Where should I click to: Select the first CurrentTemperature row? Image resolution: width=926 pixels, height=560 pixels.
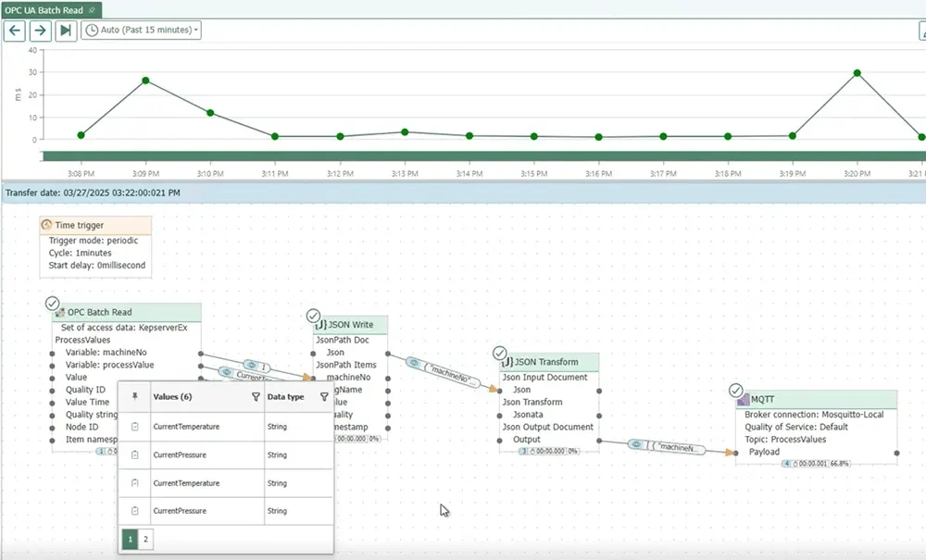186,427
